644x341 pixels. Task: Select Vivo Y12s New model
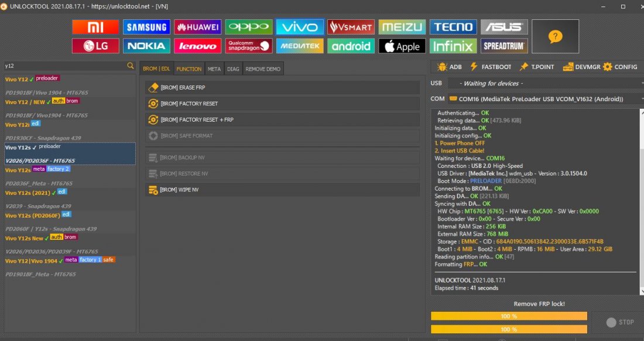coord(70,244)
